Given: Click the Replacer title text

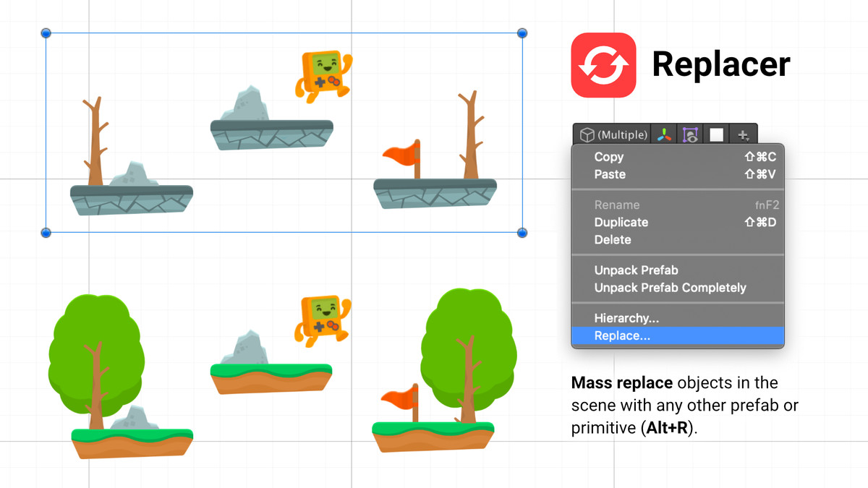Looking at the screenshot, I should tap(721, 64).
